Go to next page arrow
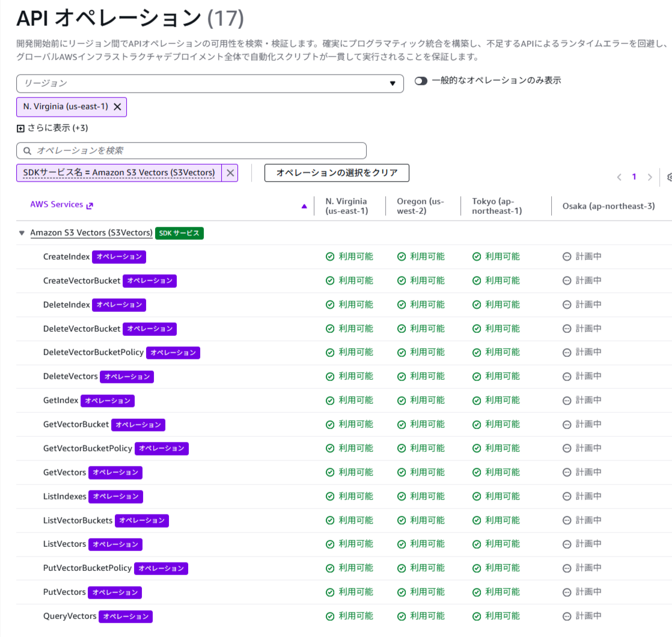Viewport: 672px width, 637px height. (x=650, y=177)
